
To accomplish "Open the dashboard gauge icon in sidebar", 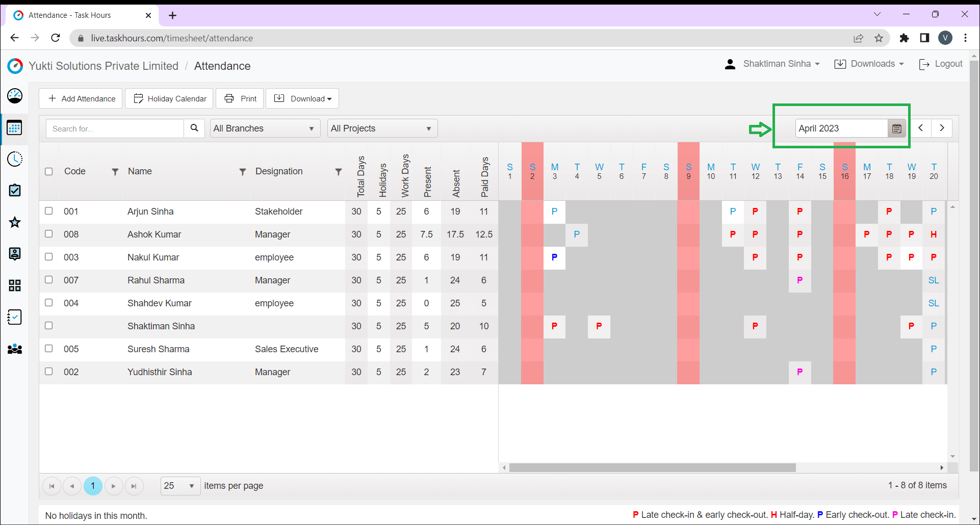I will (15, 96).
